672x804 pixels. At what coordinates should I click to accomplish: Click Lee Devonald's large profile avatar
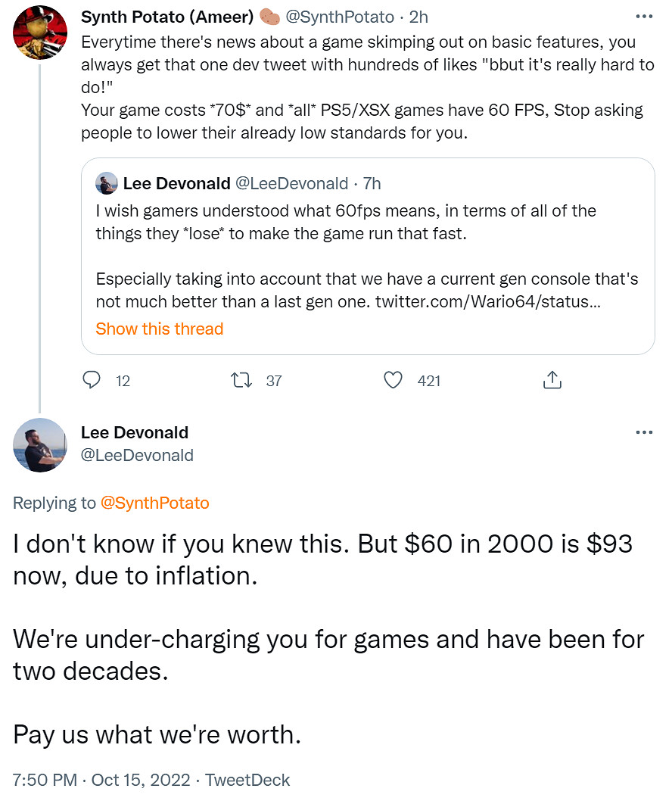click(41, 445)
